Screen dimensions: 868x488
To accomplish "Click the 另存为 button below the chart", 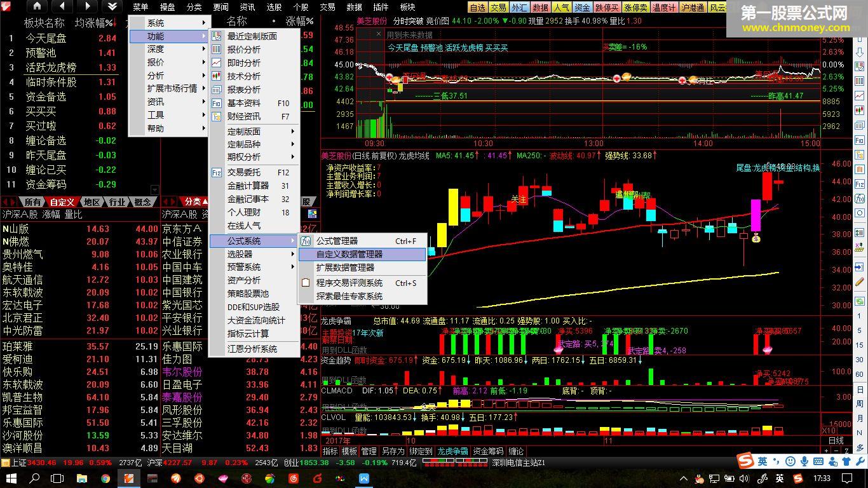I will [393, 451].
